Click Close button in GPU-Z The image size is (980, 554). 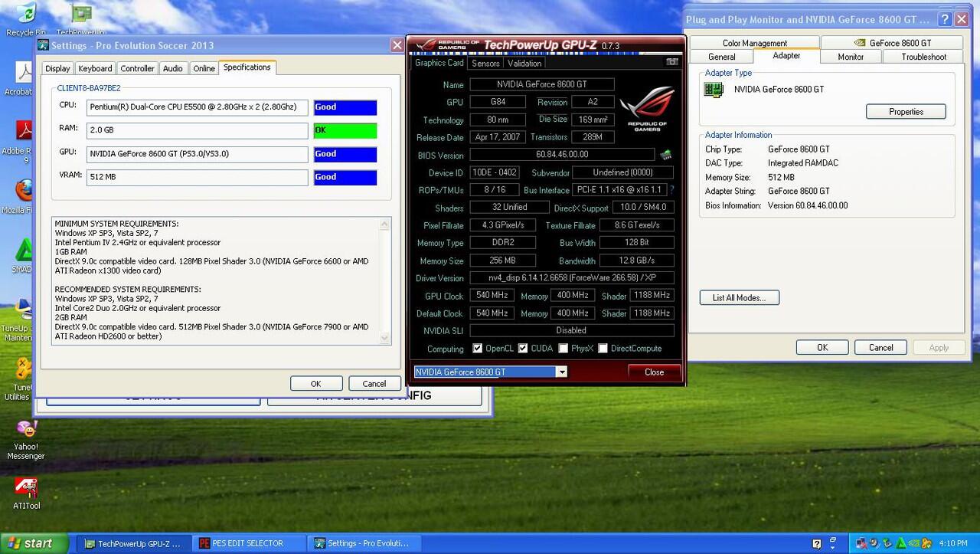click(x=654, y=372)
